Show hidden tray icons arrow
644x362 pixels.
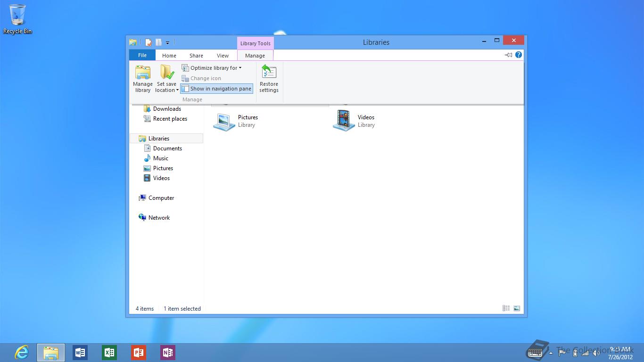point(551,353)
